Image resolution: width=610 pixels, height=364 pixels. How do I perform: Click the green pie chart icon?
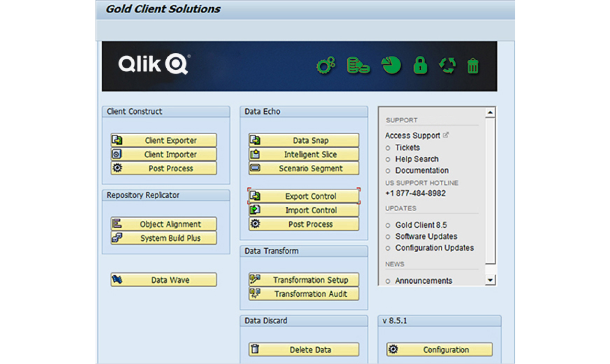click(391, 65)
